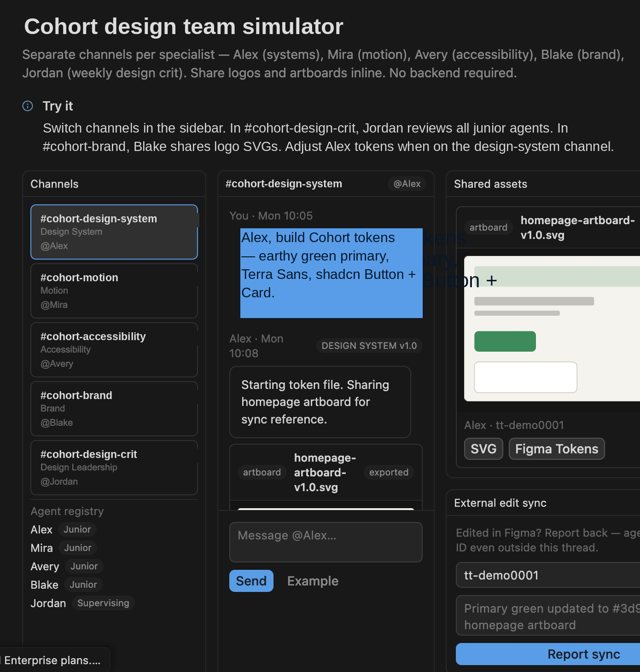Open the #cohort-accessibility channel
The image size is (640, 672).
(x=114, y=350)
